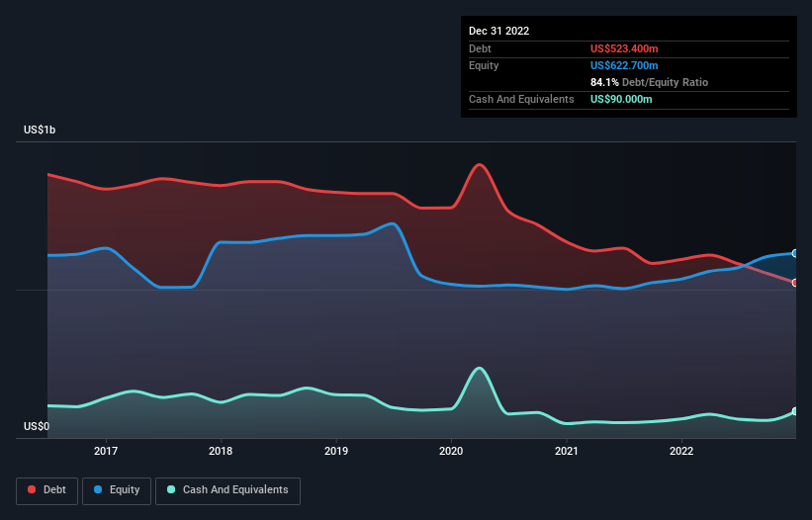Select the Cash end-point marker on chart
The height and width of the screenshot is (520, 812).
(795, 411)
